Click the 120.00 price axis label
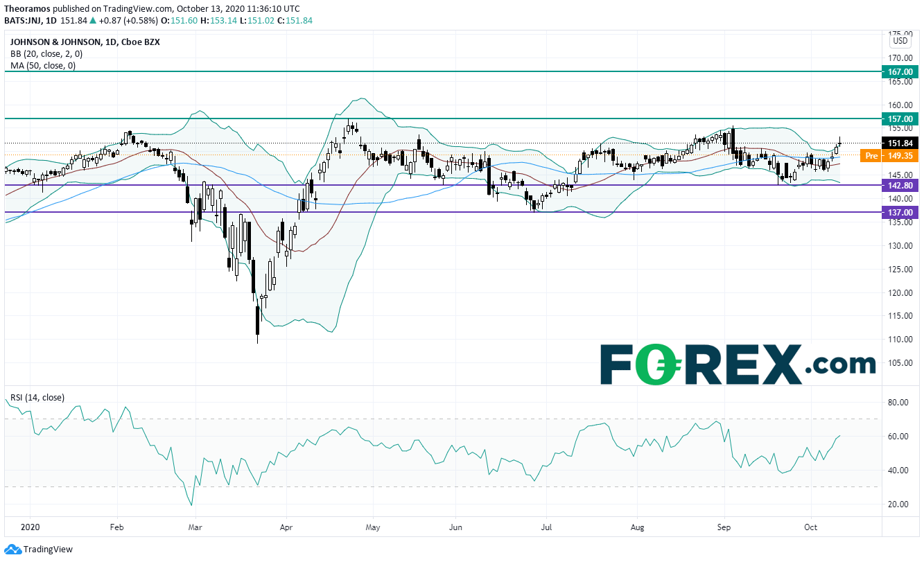 899,292
